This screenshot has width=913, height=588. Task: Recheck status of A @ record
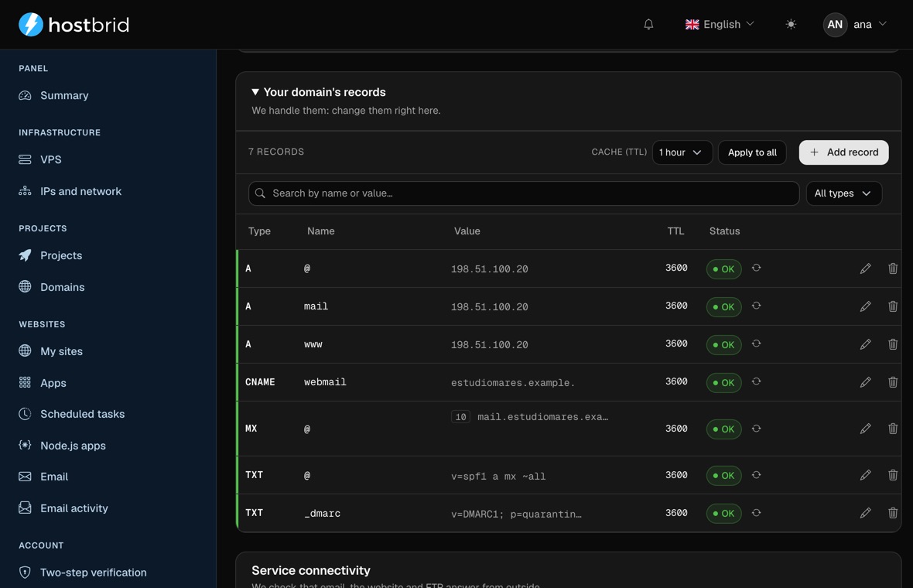(x=756, y=268)
